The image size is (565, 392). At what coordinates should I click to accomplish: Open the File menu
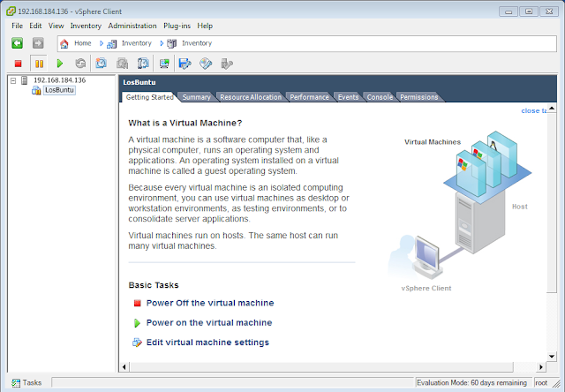17,26
